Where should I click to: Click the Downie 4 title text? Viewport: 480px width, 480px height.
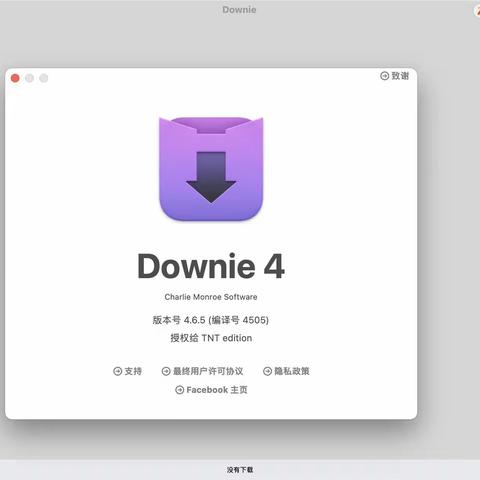pyautogui.click(x=211, y=266)
